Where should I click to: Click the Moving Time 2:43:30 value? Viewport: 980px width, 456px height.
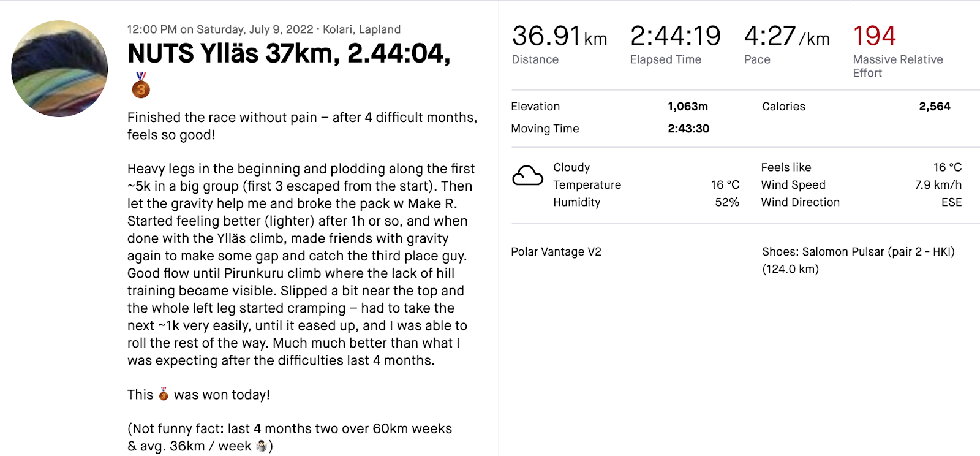pyautogui.click(x=688, y=129)
